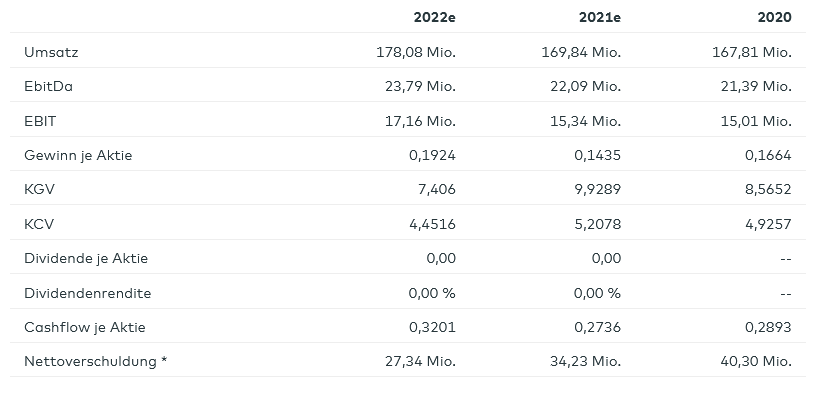Select the 0,1664 earnings per share value
The width and height of the screenshot is (839, 396).
point(768,156)
